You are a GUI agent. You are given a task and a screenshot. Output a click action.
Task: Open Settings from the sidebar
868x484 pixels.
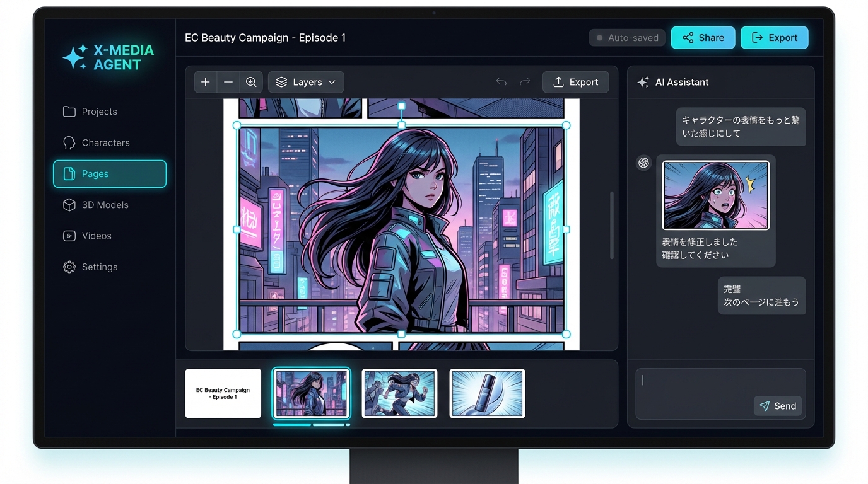(x=98, y=267)
